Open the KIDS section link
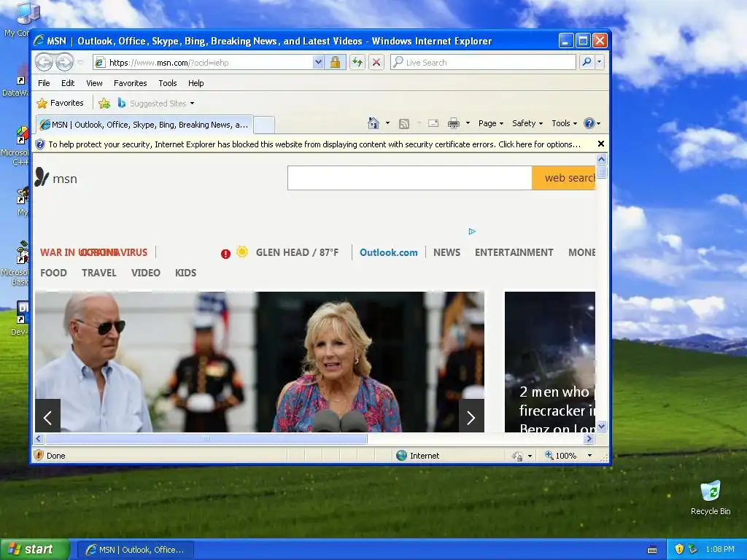The image size is (747, 560). [x=185, y=273]
